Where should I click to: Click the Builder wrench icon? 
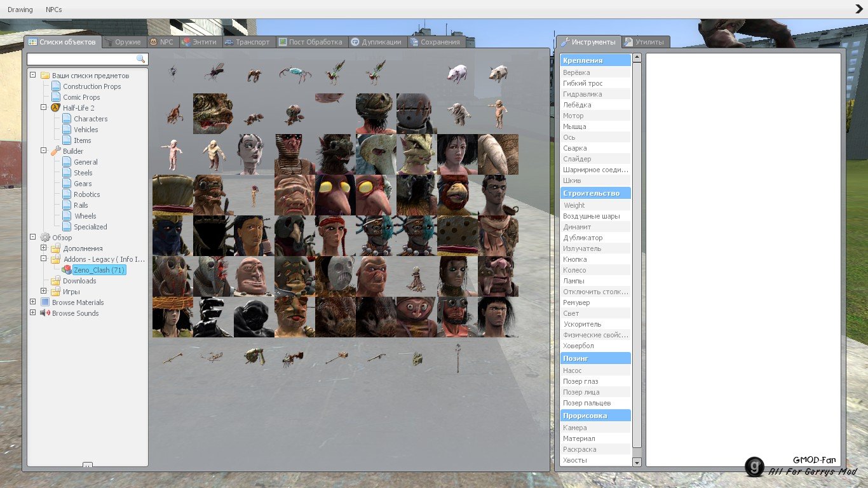tap(55, 151)
